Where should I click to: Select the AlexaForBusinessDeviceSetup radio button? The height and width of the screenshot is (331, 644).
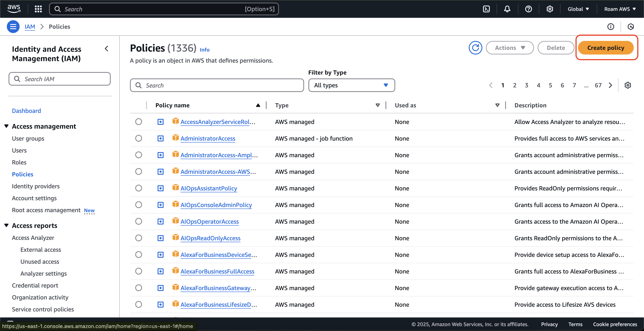(x=138, y=255)
